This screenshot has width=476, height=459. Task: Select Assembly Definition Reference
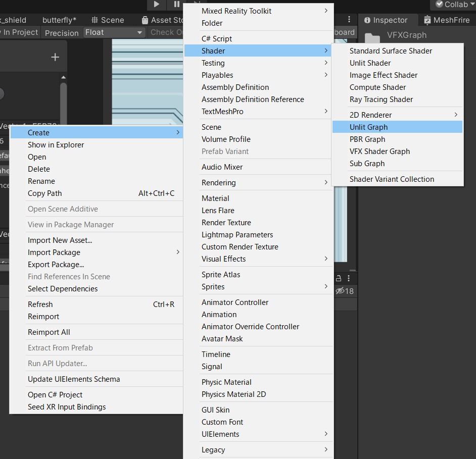259,99
